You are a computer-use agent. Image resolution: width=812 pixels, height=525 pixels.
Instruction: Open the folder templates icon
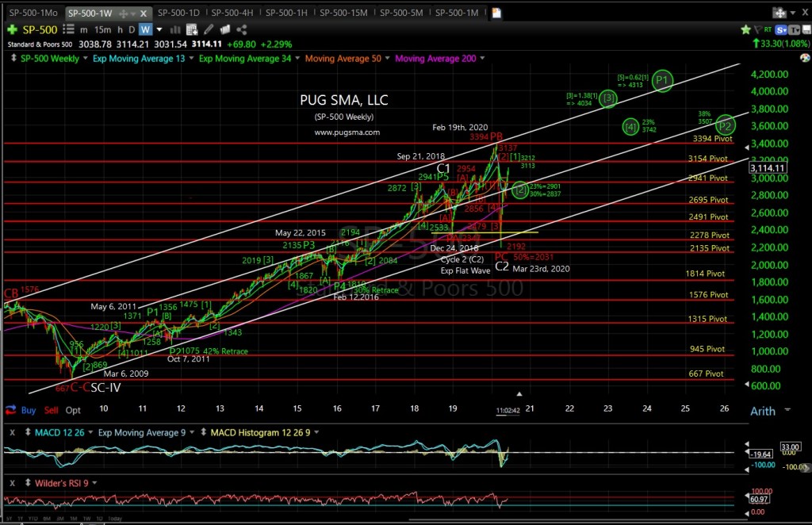pyautogui.click(x=225, y=29)
